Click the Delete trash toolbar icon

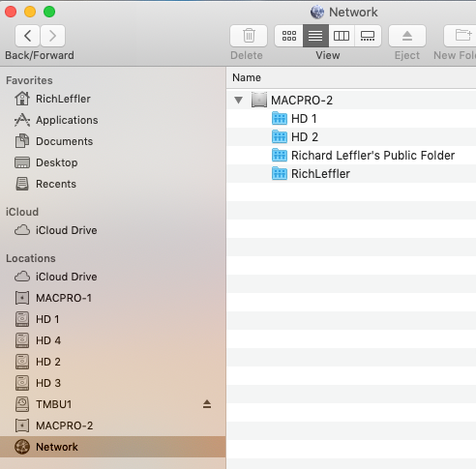pos(249,36)
